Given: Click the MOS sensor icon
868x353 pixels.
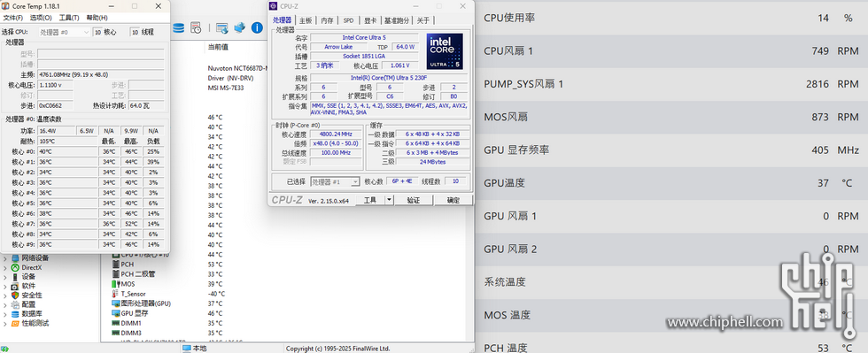Looking at the screenshot, I should click(x=116, y=284).
